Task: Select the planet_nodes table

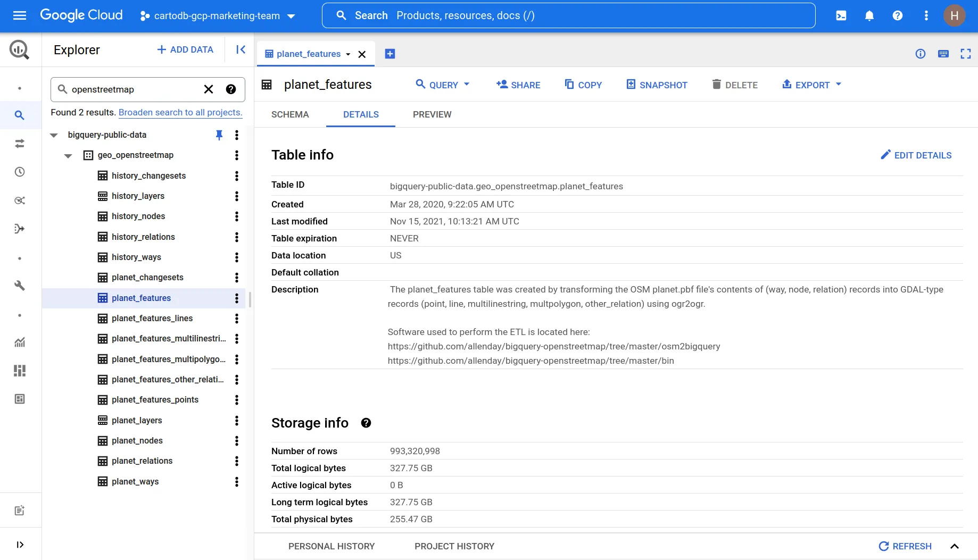Action: tap(137, 440)
